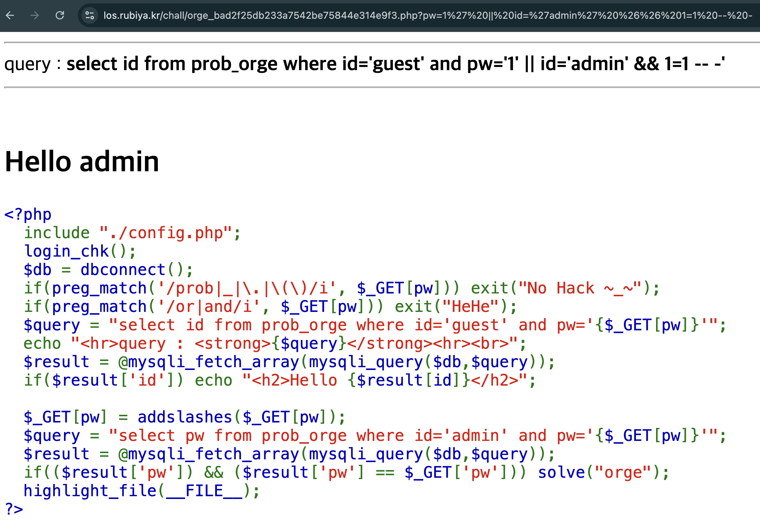Click the '<h2>Hello {$result[id]}' echo line
The height and width of the screenshot is (532, 760).
(280, 380)
